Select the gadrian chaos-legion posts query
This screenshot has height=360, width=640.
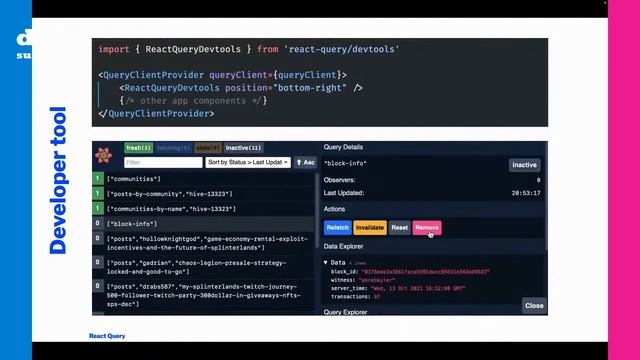point(203,267)
